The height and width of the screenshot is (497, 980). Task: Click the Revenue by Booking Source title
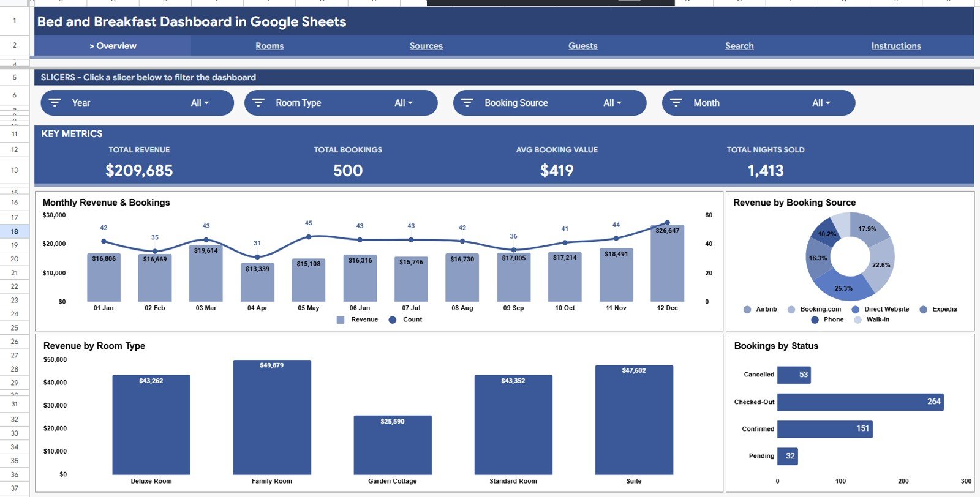(x=794, y=203)
